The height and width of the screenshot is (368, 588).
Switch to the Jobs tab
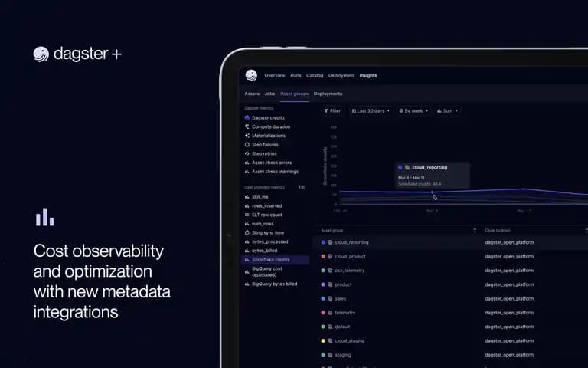[269, 94]
